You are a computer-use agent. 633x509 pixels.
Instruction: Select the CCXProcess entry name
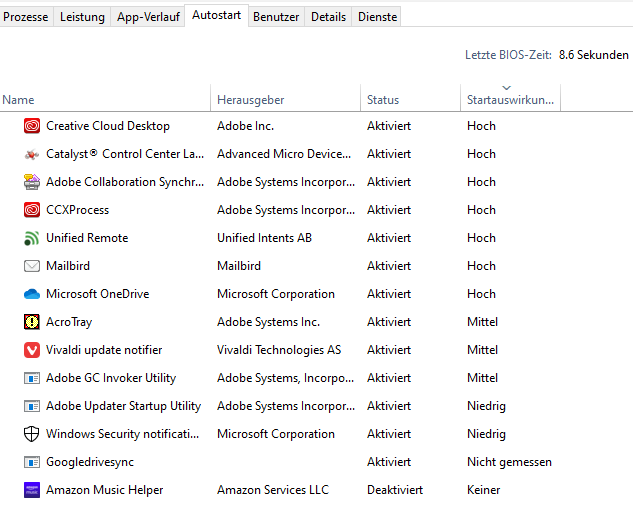[x=78, y=210]
